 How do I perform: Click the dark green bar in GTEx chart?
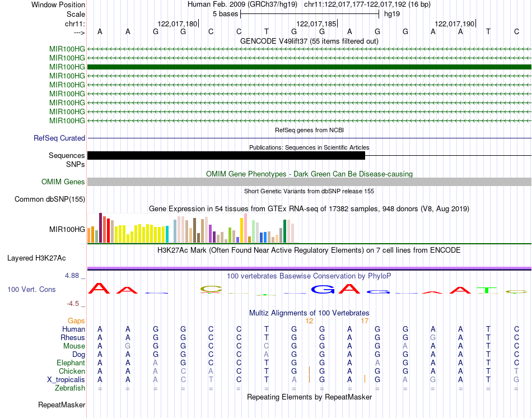285,231
